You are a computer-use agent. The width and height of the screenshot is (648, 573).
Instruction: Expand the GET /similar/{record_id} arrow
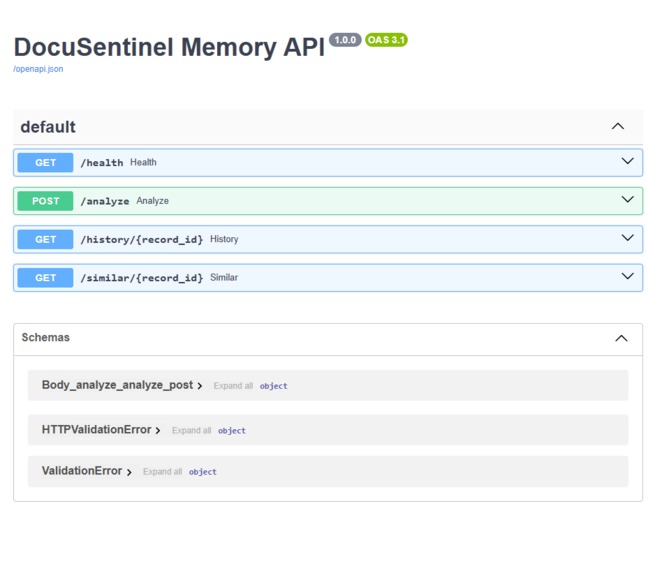pyautogui.click(x=627, y=276)
